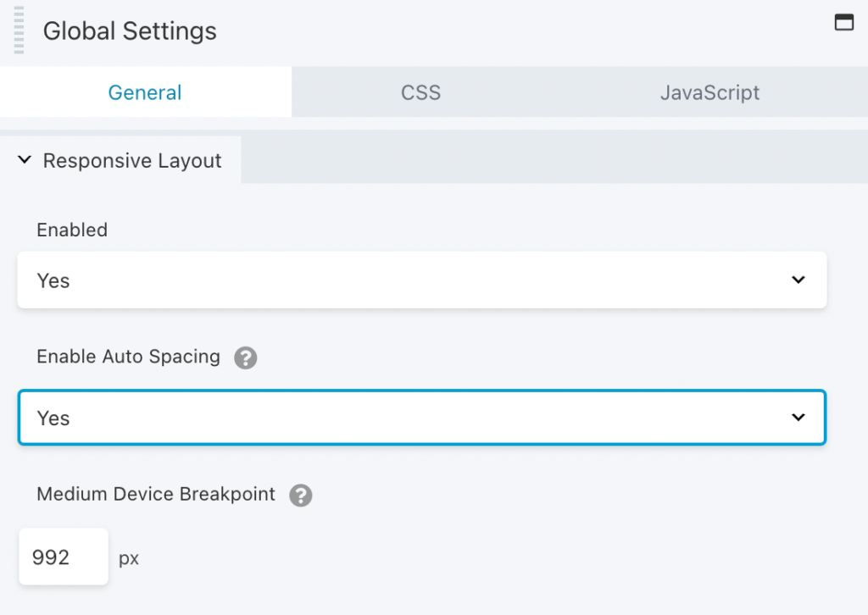Switch to the CSS tab
This screenshot has width=868, height=615.
[x=420, y=91]
